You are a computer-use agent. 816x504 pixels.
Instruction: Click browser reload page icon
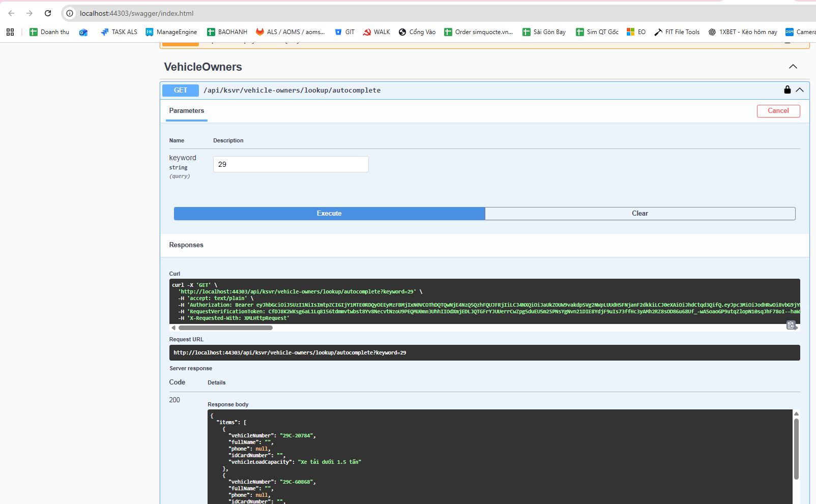pos(48,13)
